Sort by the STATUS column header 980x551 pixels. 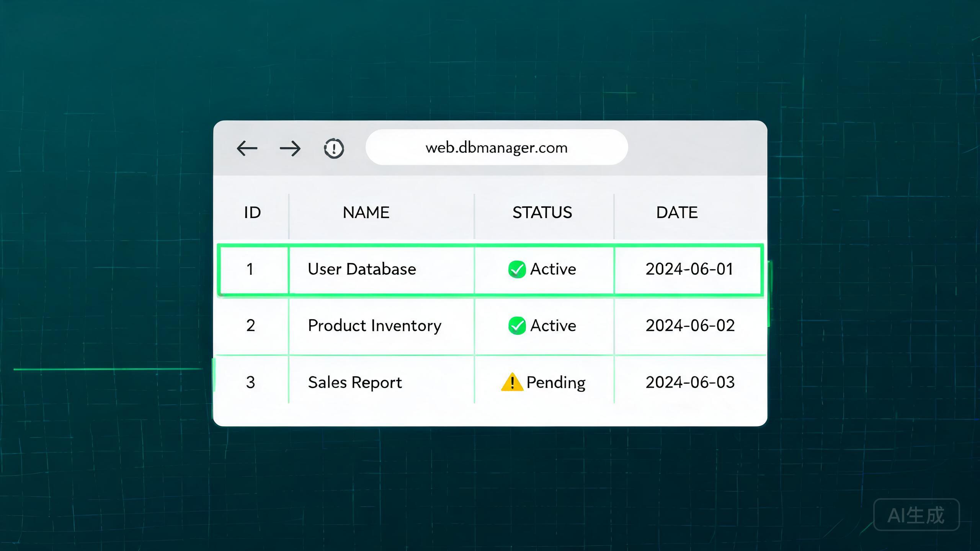pyautogui.click(x=542, y=212)
